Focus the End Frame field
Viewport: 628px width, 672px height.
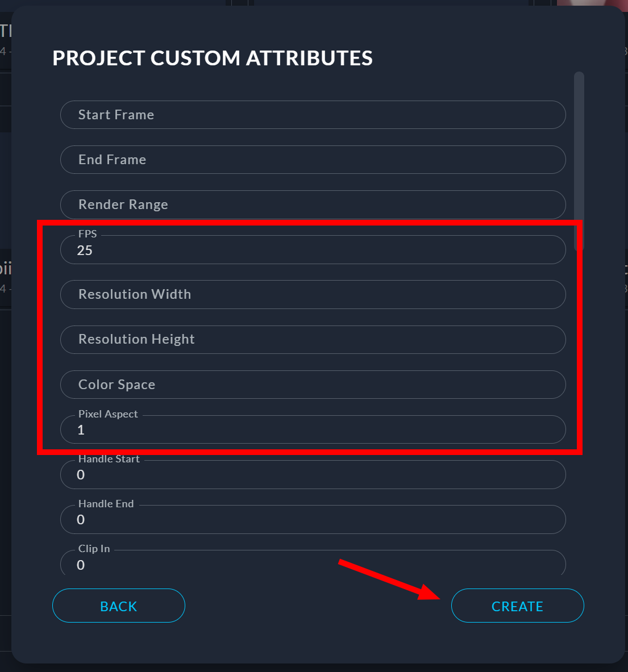pos(313,160)
